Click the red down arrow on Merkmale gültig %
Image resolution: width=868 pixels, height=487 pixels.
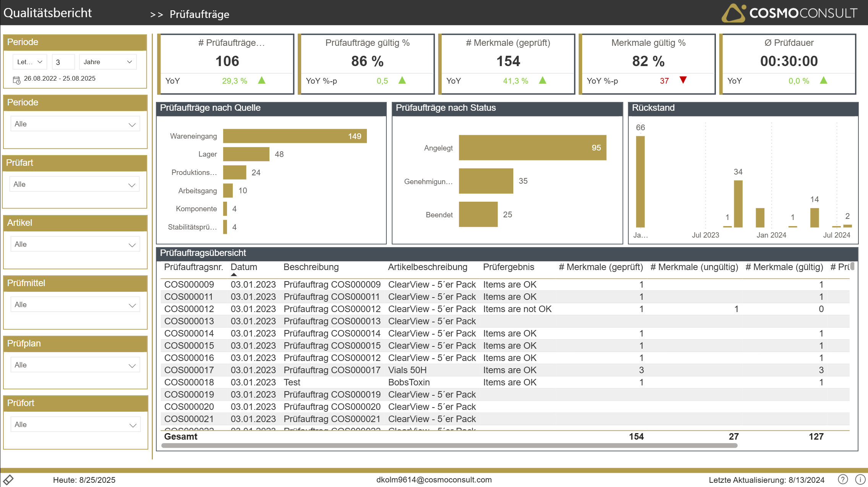point(683,80)
